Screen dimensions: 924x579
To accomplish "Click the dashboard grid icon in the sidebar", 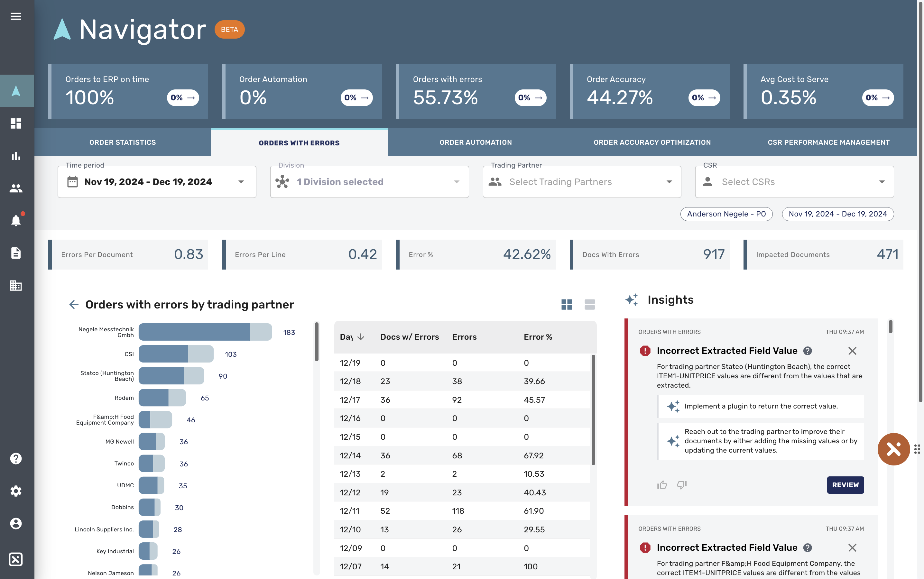I will pos(16,123).
